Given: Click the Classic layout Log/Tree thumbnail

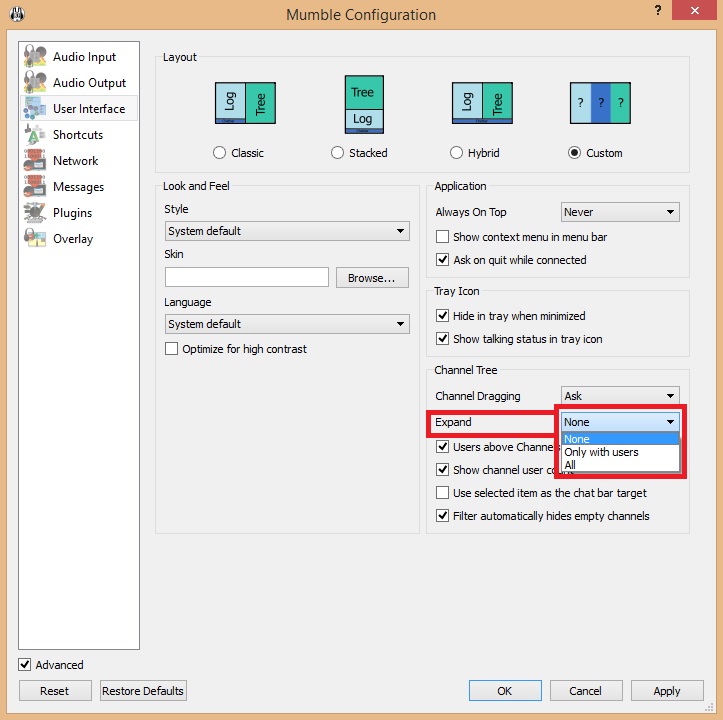Looking at the screenshot, I should [x=245, y=103].
